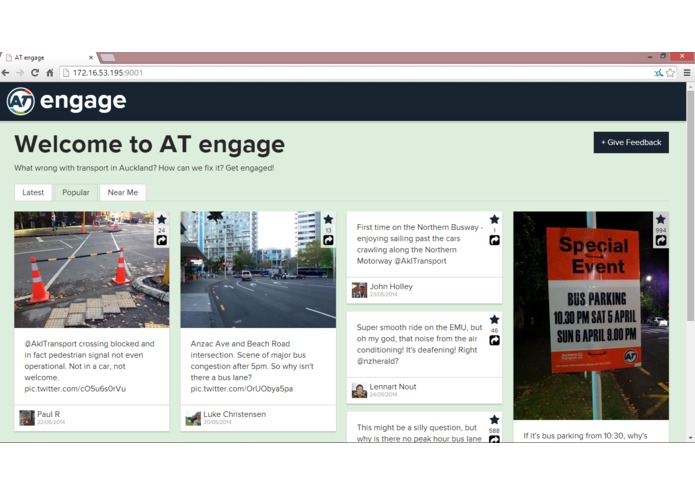Go back in browser history

[x=6, y=73]
